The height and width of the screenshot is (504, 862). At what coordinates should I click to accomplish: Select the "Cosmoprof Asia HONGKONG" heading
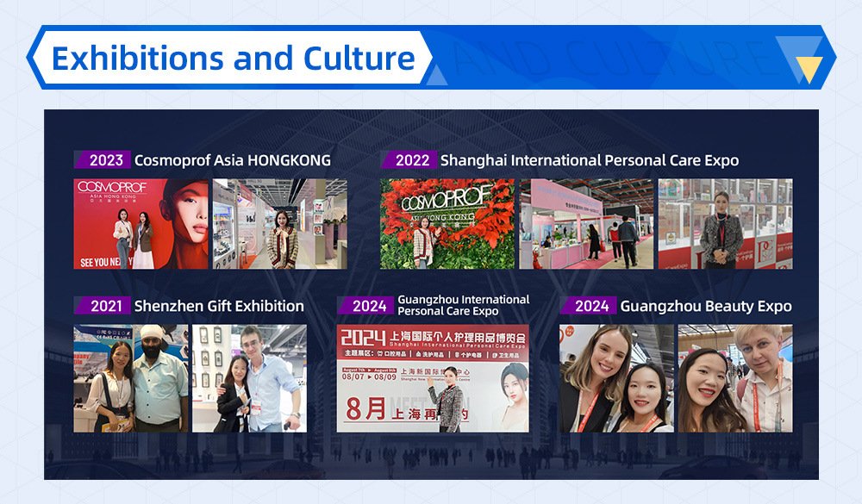[x=233, y=160]
